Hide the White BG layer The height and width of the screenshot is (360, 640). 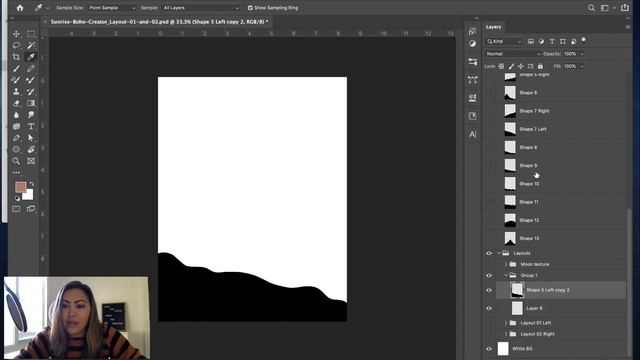coord(489,349)
